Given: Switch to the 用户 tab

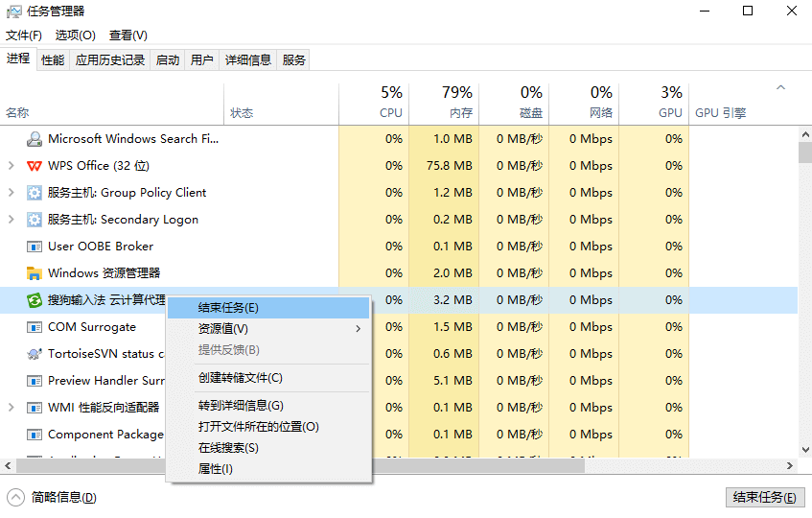Looking at the screenshot, I should [202, 60].
